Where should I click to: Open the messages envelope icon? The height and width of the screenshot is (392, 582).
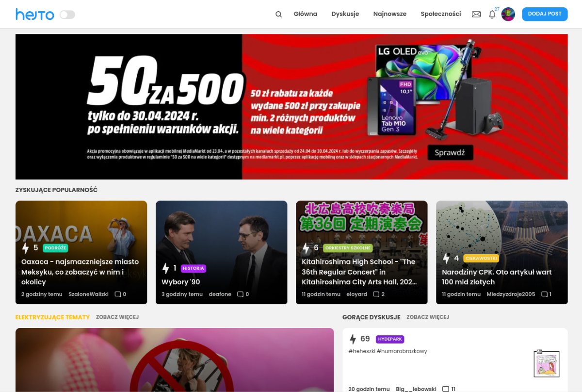476,14
